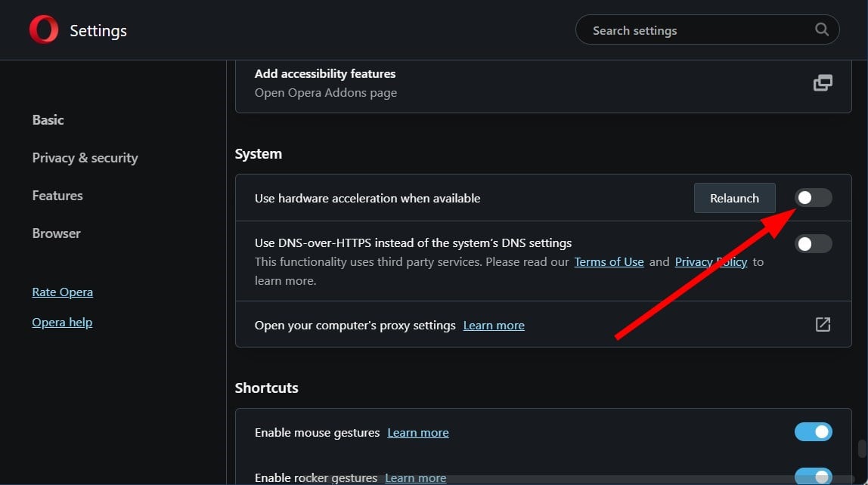Click the search magnifier icon

[821, 29]
